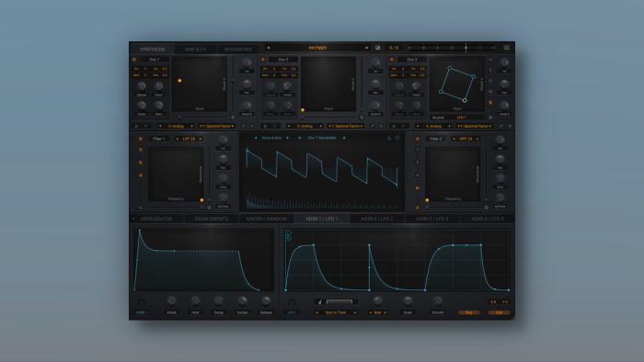The height and width of the screenshot is (362, 644).
Task: Turn the LFO 1 Smooth knob
Action: pos(437,301)
